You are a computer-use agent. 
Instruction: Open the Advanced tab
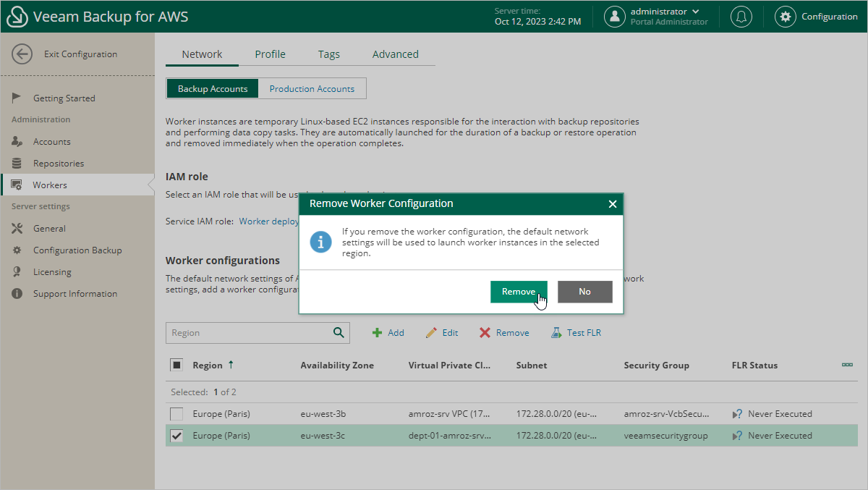point(395,54)
